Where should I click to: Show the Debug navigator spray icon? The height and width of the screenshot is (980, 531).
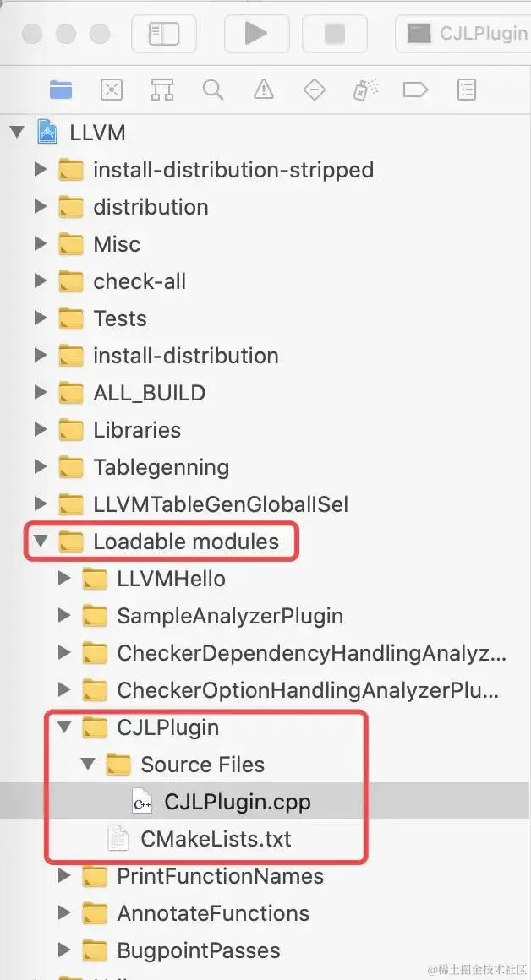click(x=364, y=90)
